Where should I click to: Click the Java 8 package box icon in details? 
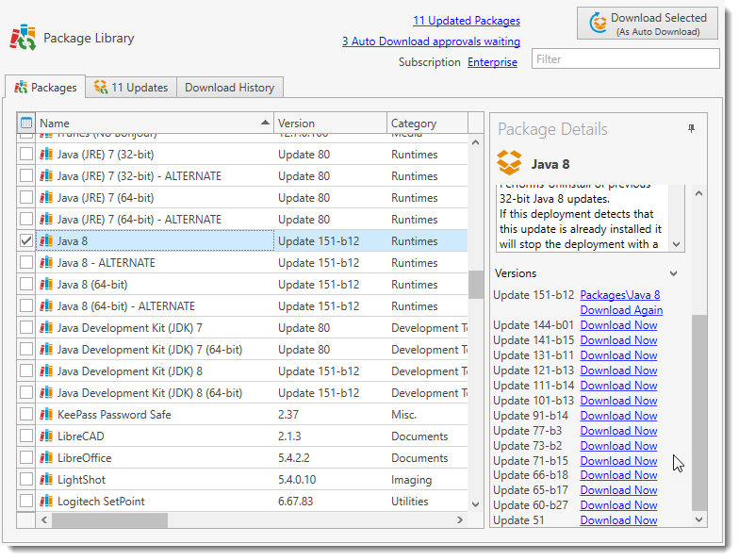pos(509,163)
